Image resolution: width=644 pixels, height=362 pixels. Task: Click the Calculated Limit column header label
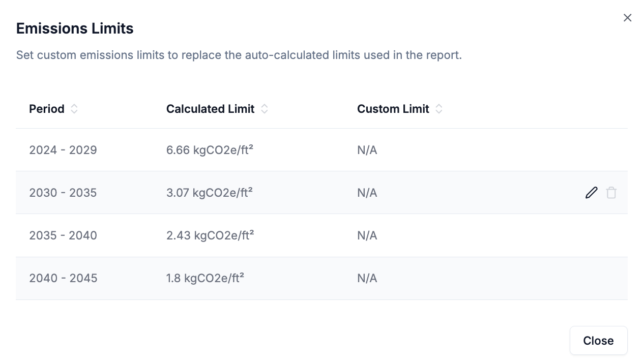coord(210,109)
